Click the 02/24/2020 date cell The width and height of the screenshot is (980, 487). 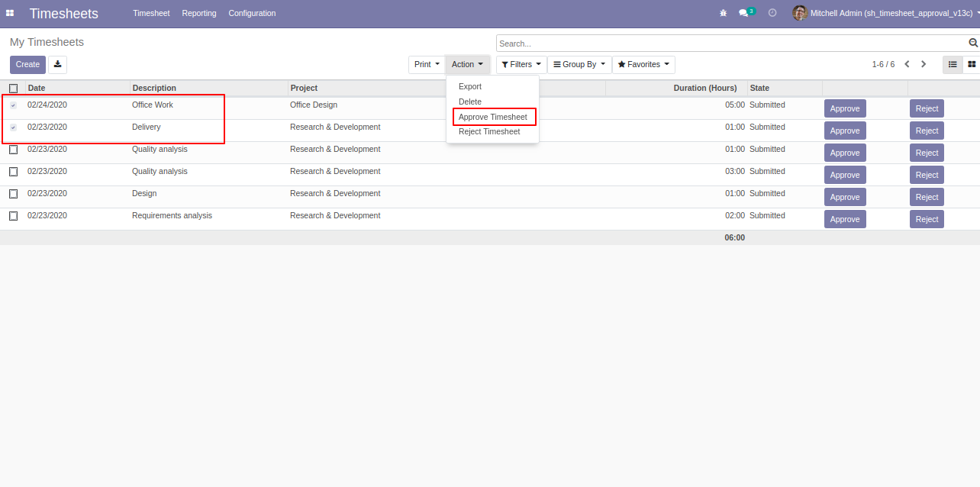coord(47,105)
